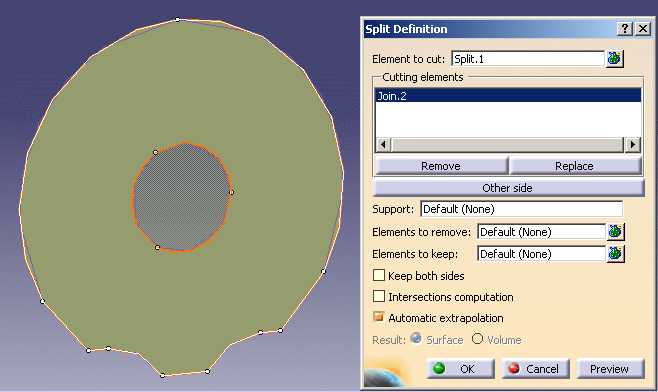Click the right scroll arrow in cutting elements list

click(632, 145)
